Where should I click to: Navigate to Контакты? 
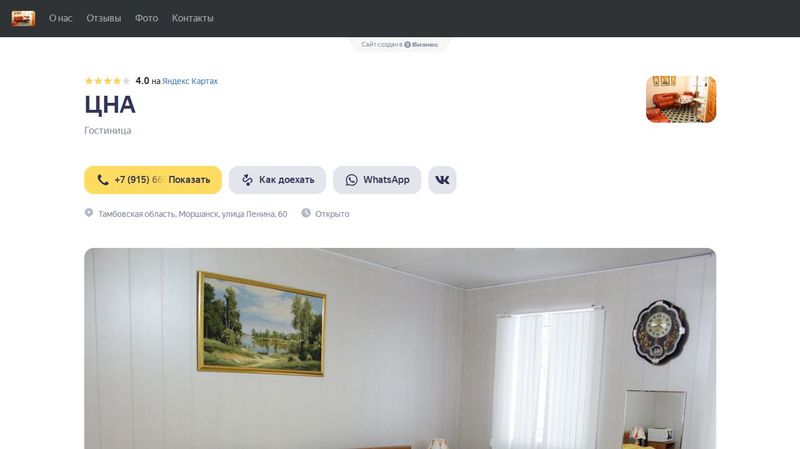tap(192, 18)
